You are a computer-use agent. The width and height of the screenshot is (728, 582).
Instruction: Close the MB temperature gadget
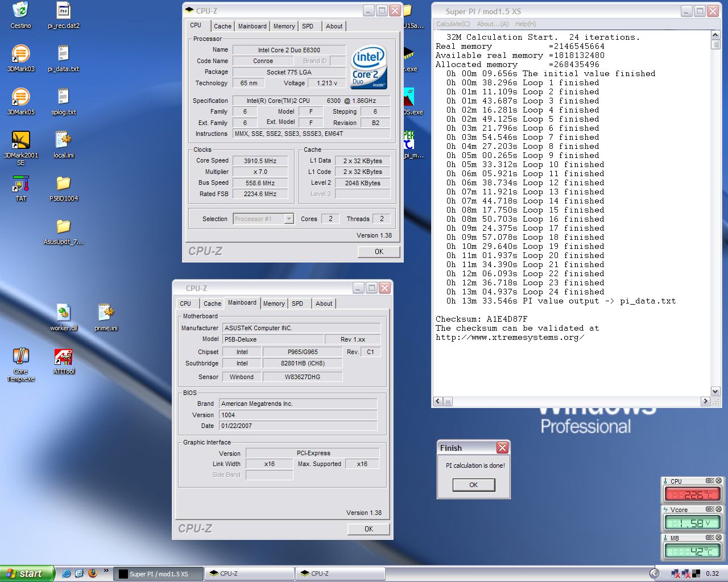click(718, 538)
